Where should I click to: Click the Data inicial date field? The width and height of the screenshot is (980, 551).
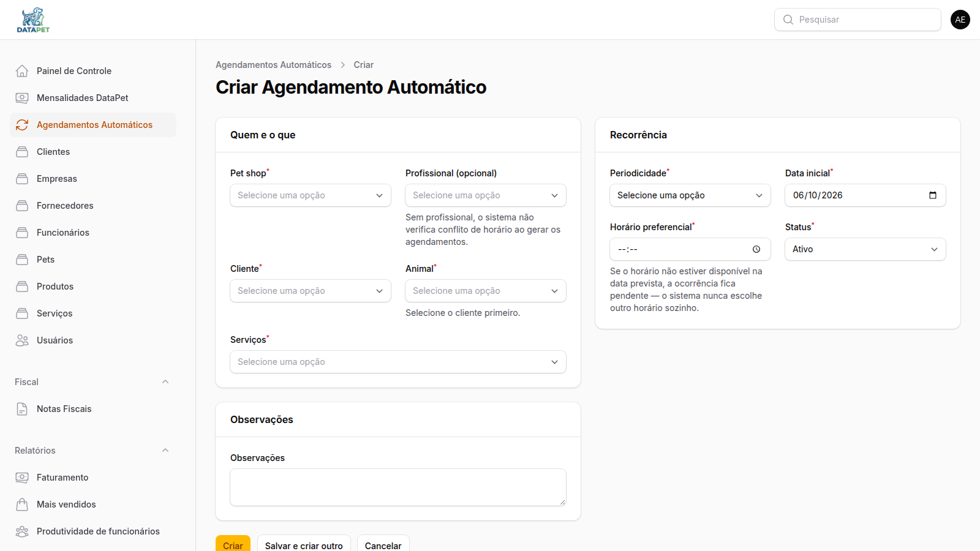pyautogui.click(x=865, y=195)
